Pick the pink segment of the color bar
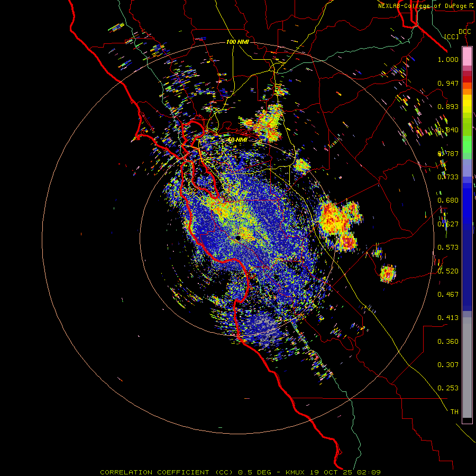Image resolution: width=476 pixels, height=476 pixels. point(467,57)
